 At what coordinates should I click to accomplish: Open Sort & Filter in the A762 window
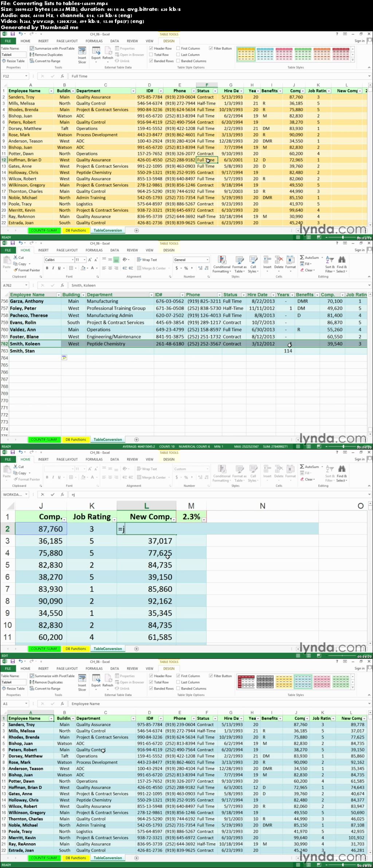[x=329, y=264]
